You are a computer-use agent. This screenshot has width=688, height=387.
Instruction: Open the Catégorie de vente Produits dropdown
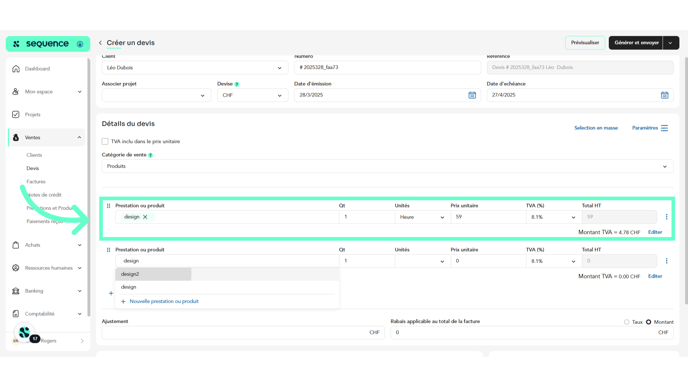(387, 166)
